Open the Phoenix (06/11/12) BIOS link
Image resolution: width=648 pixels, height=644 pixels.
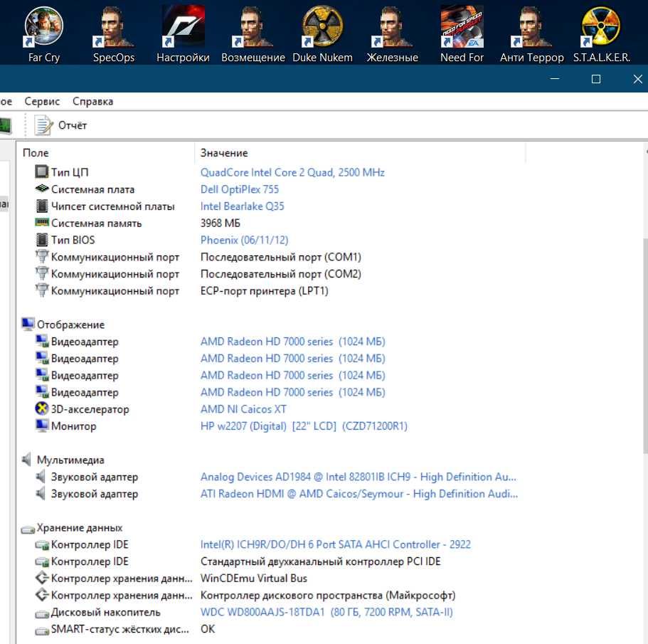coord(244,240)
